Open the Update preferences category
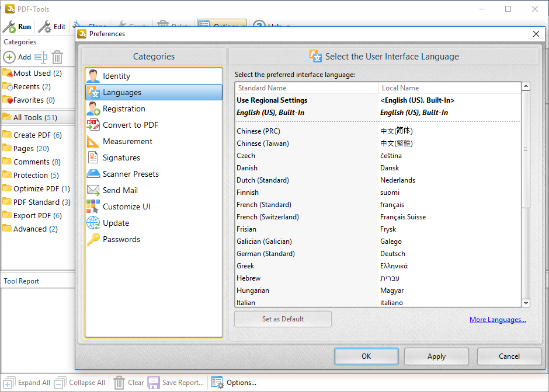The height and width of the screenshot is (392, 549). (x=116, y=223)
